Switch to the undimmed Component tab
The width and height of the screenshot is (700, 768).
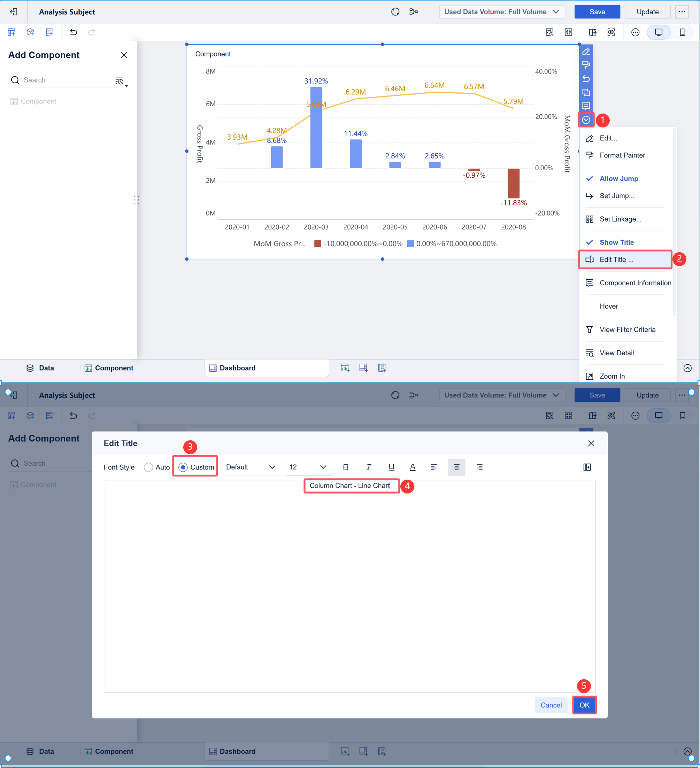tap(109, 368)
